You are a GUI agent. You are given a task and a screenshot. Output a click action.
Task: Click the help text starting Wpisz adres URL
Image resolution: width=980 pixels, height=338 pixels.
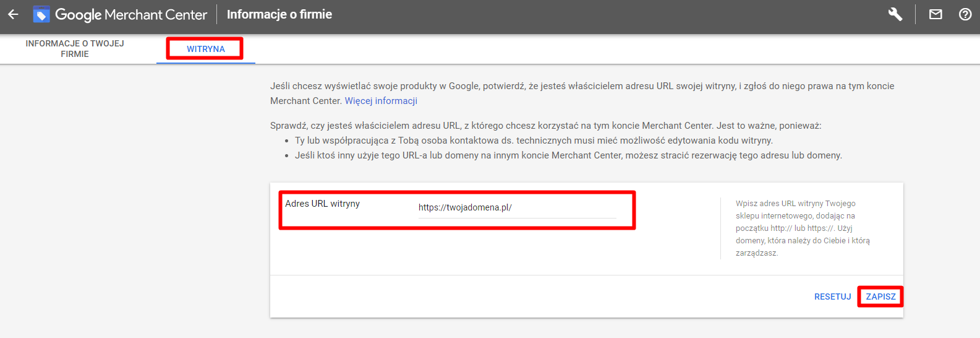click(x=803, y=228)
